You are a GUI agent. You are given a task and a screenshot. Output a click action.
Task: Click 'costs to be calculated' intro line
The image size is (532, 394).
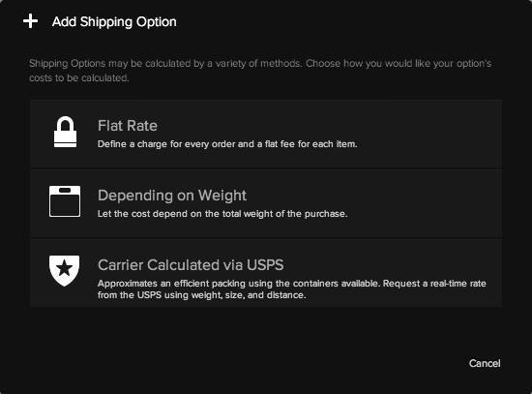click(x=78, y=77)
